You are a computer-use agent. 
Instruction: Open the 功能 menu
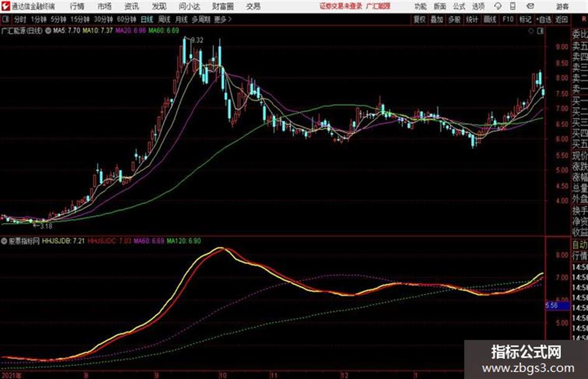click(421, 6)
